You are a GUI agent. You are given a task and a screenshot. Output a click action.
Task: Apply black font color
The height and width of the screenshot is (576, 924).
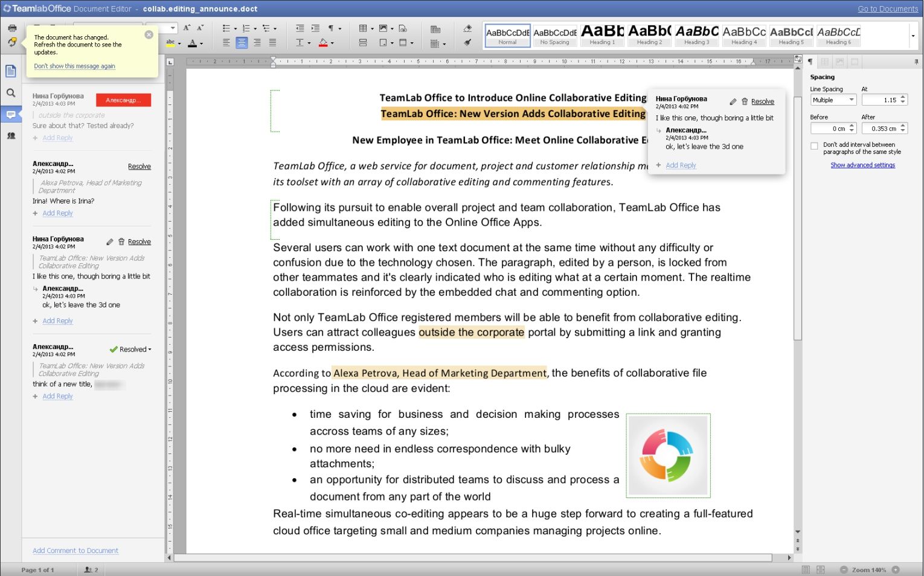click(192, 43)
